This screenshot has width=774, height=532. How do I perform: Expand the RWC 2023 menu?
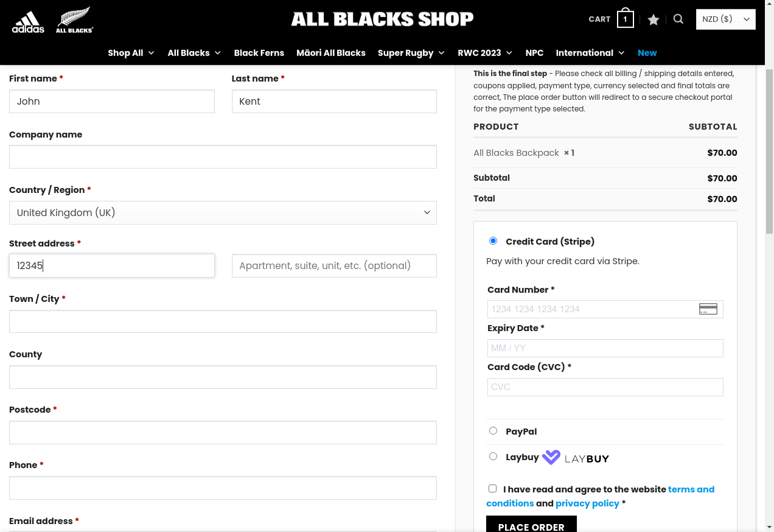[x=485, y=53]
